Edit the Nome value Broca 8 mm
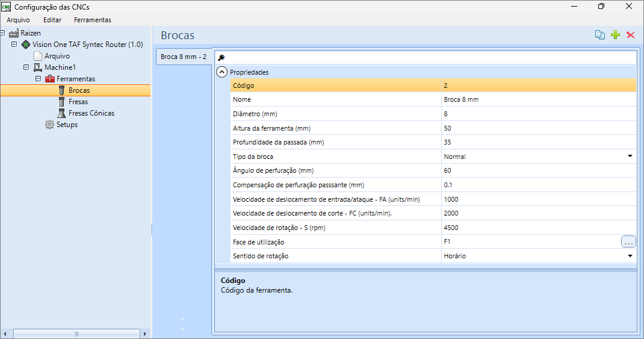 tap(539, 99)
